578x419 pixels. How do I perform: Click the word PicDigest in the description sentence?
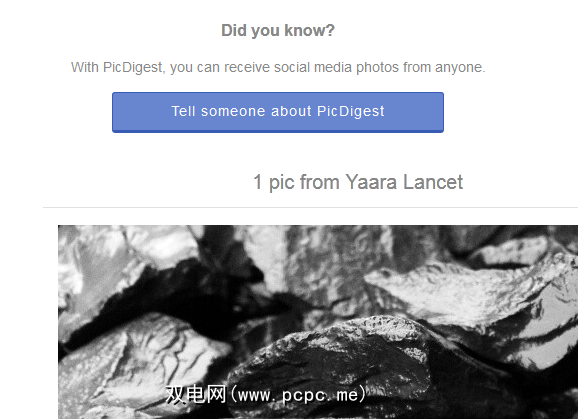(x=133, y=68)
